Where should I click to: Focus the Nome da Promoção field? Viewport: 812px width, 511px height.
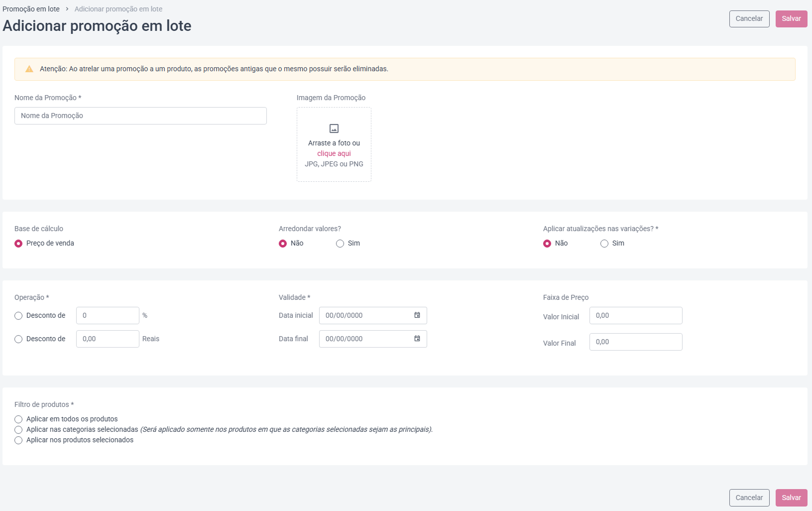[140, 116]
